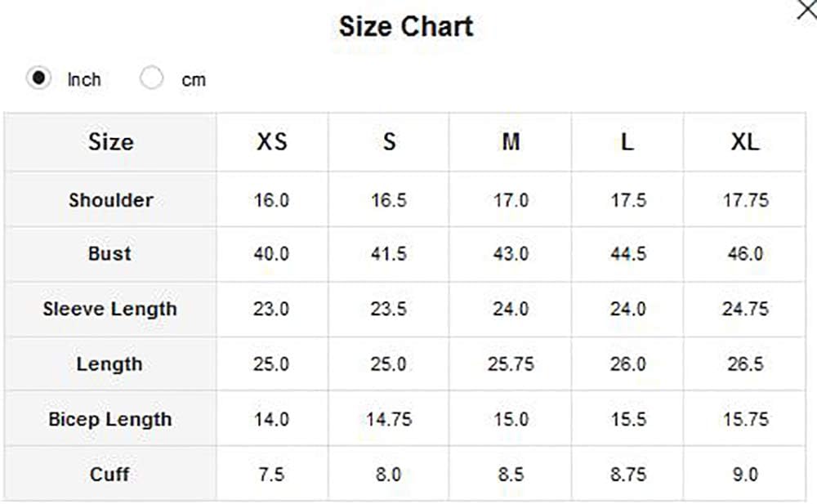Click the XL Shoulder value 17.75
The height and width of the screenshot is (504, 817).
(746, 200)
